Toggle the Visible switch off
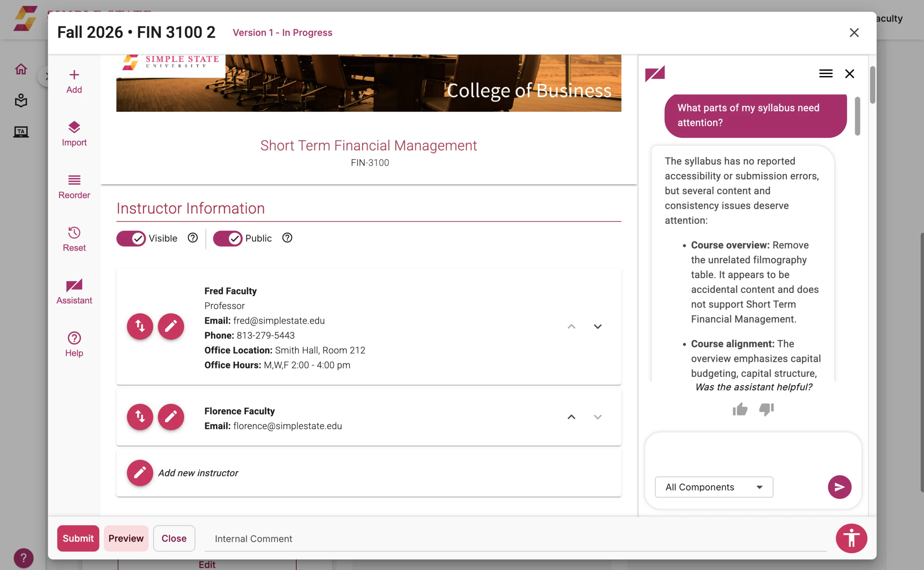This screenshot has width=924, height=570. tap(131, 238)
